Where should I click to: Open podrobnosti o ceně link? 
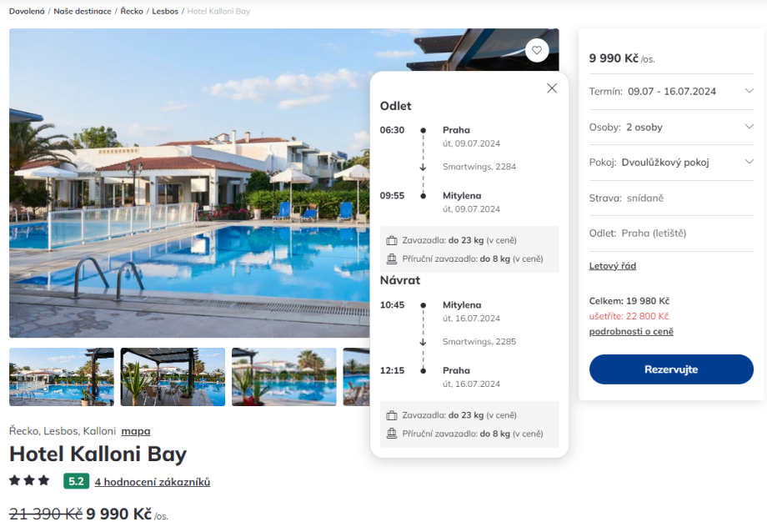(631, 331)
